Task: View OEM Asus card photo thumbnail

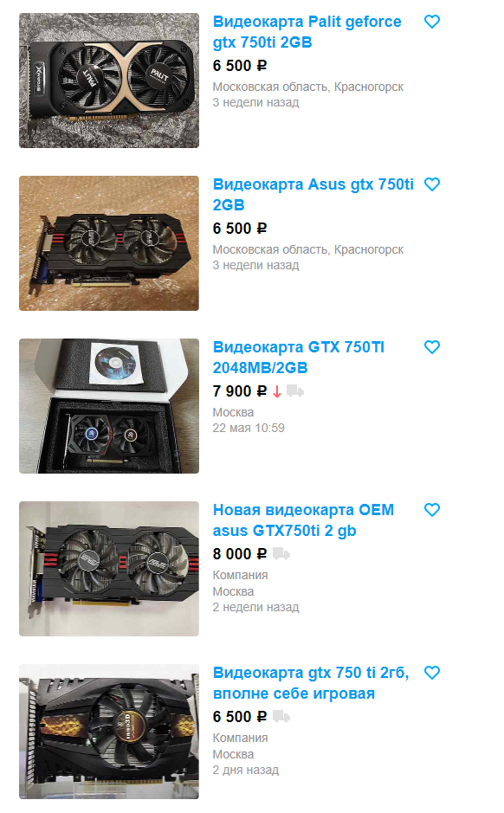Action: [x=109, y=570]
